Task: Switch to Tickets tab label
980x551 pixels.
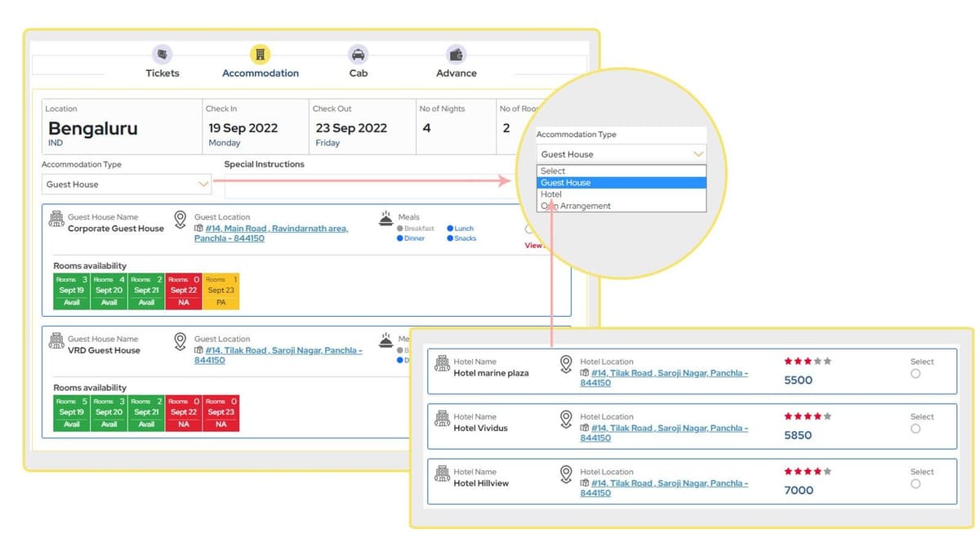Action: click(163, 73)
